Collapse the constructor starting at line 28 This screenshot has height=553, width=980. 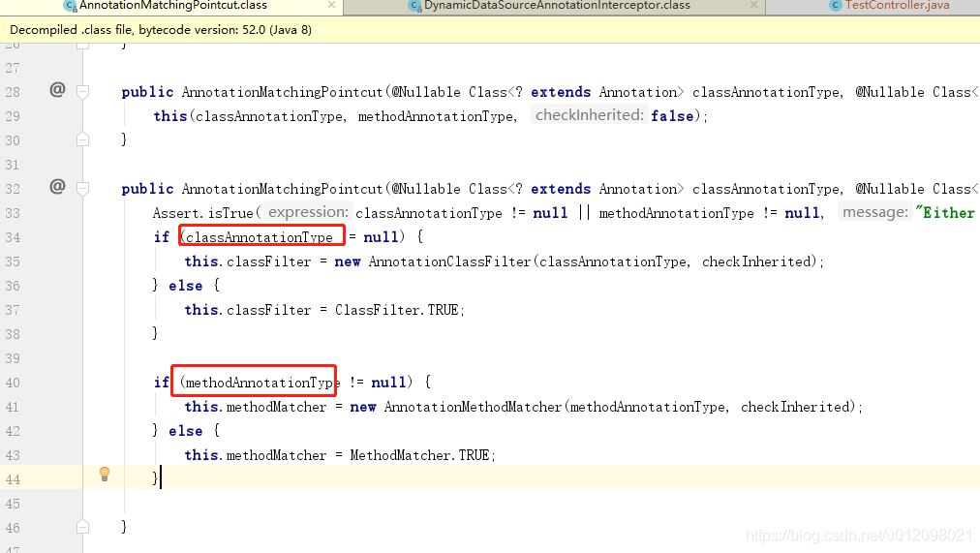click(x=83, y=92)
